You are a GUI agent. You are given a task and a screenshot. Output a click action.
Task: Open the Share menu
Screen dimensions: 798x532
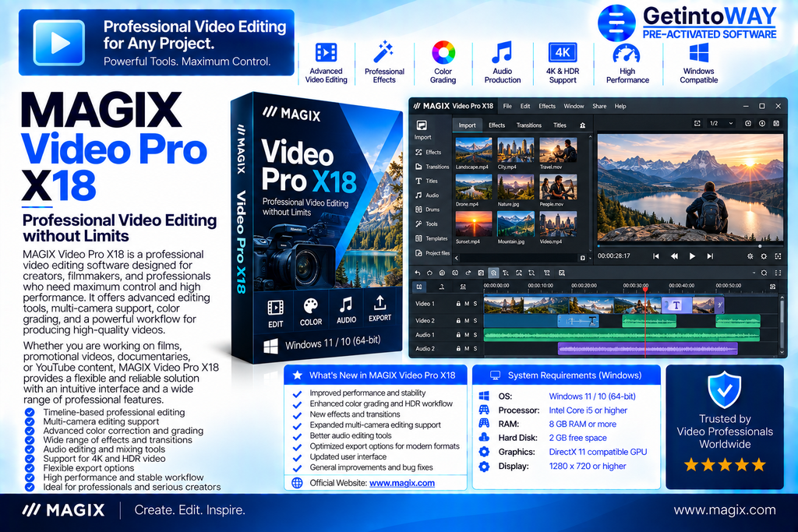(x=599, y=106)
